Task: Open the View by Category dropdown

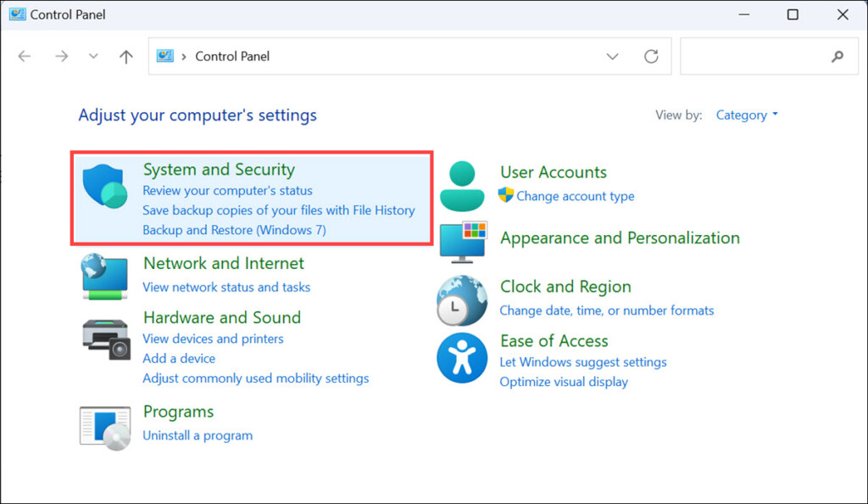Action: tap(746, 115)
